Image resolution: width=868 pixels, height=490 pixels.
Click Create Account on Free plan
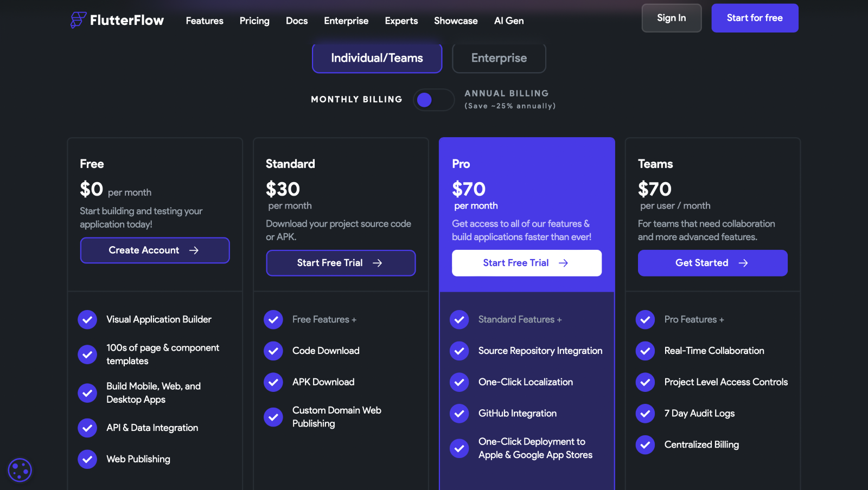click(155, 250)
